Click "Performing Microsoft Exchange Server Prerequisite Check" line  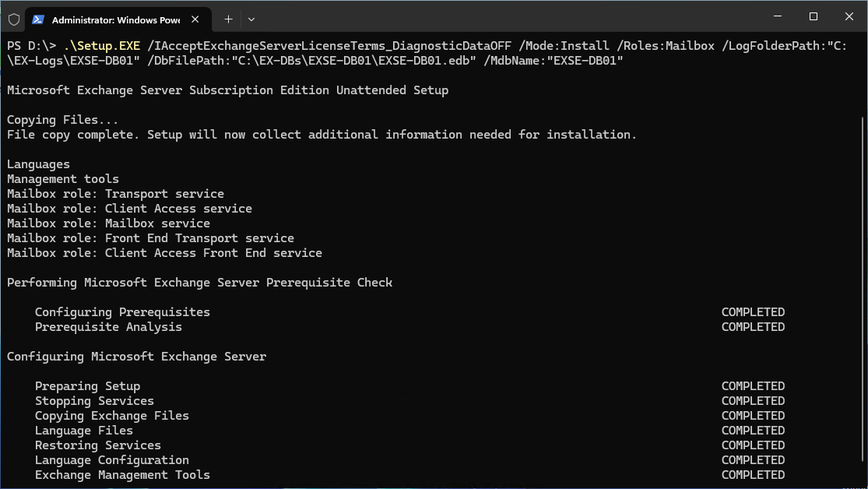199,283
